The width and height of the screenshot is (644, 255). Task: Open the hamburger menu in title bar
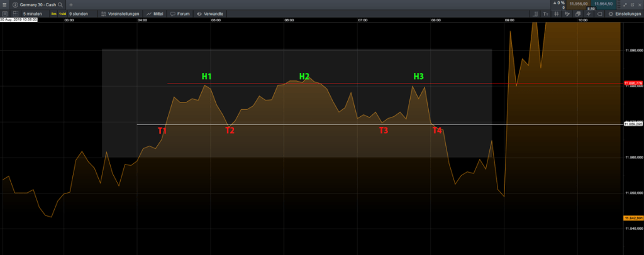(5, 4)
